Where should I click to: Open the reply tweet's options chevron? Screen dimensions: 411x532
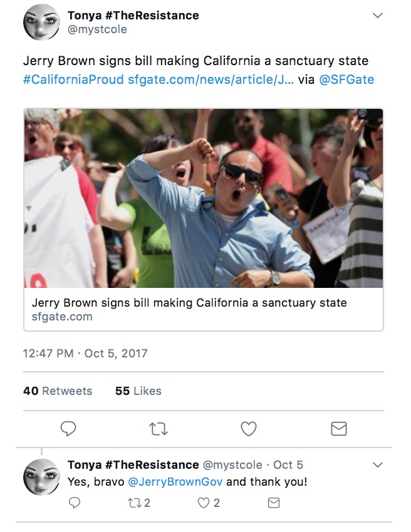(377, 464)
